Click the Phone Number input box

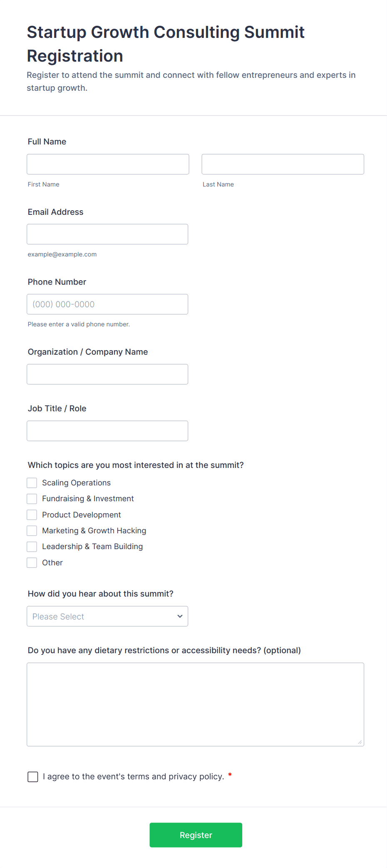tap(107, 304)
